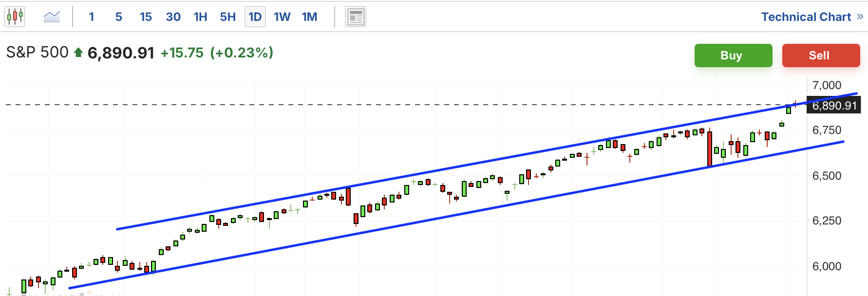The image size is (868, 296).
Task: Click the 6,890.91 current price axis label
Action: tap(834, 106)
